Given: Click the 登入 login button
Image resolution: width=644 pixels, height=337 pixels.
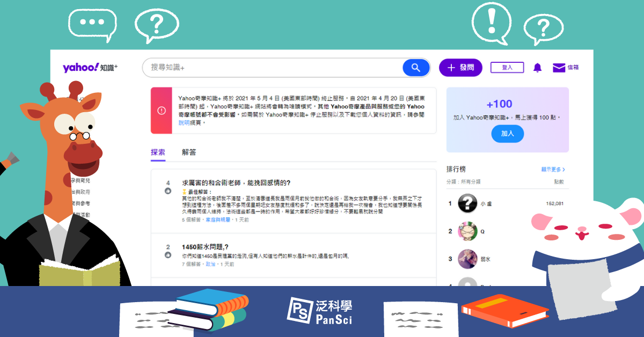Looking at the screenshot, I should pos(507,68).
